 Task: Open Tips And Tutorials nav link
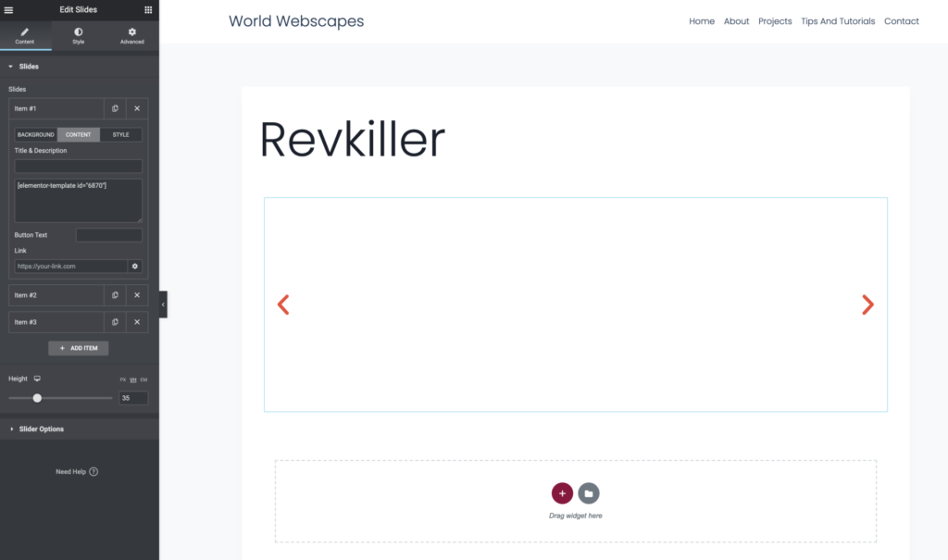point(838,21)
